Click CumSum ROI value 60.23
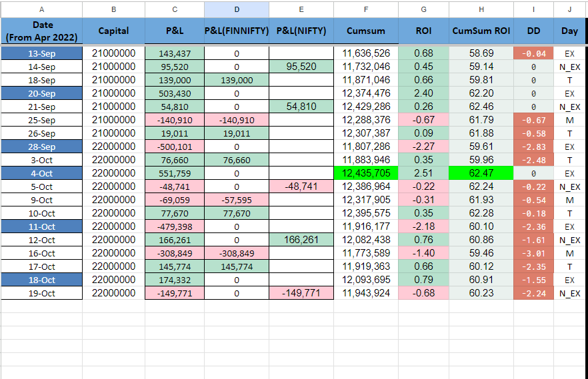588x379 pixels. [x=481, y=293]
